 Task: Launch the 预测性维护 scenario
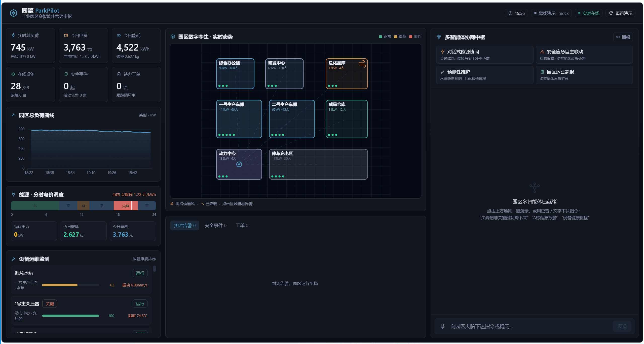[x=484, y=75]
